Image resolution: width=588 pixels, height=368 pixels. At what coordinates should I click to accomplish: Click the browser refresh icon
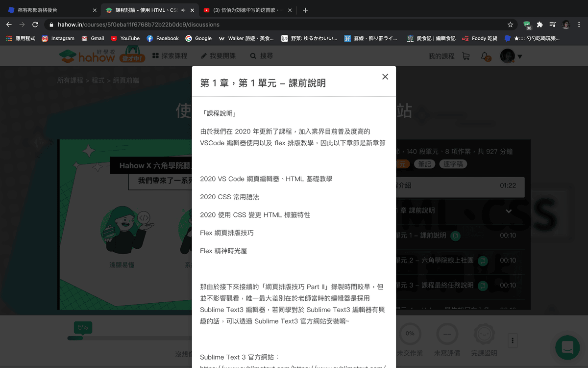[34, 24]
